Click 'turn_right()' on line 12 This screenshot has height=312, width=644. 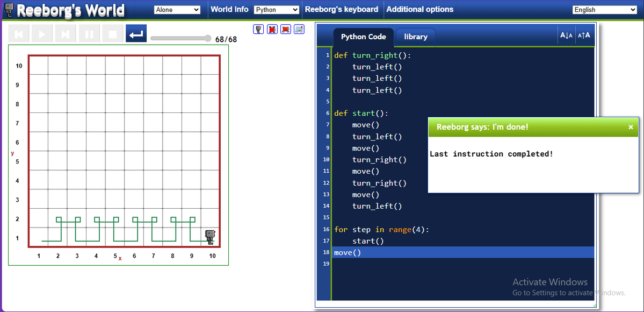pyautogui.click(x=380, y=183)
